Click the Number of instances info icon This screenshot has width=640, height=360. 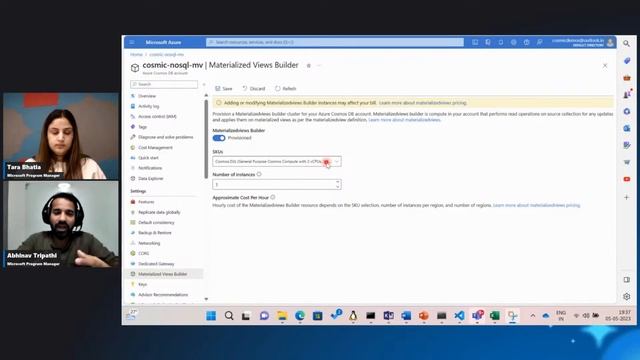tap(259, 174)
